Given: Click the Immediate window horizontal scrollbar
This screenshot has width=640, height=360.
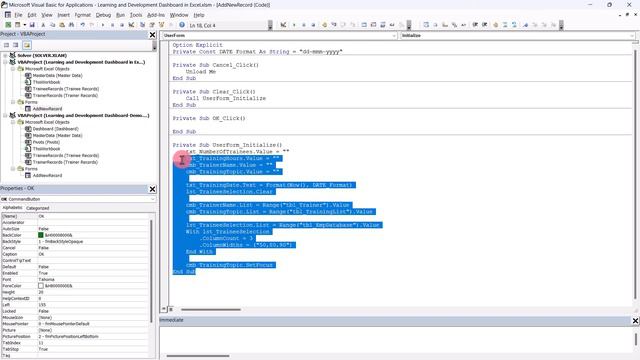Looking at the screenshot, I should (198, 356).
